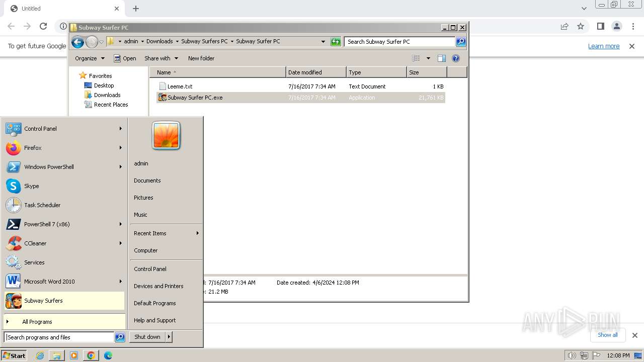Image resolution: width=644 pixels, height=362 pixels.
Task: Open a new Chrome tab
Action: click(x=136, y=9)
